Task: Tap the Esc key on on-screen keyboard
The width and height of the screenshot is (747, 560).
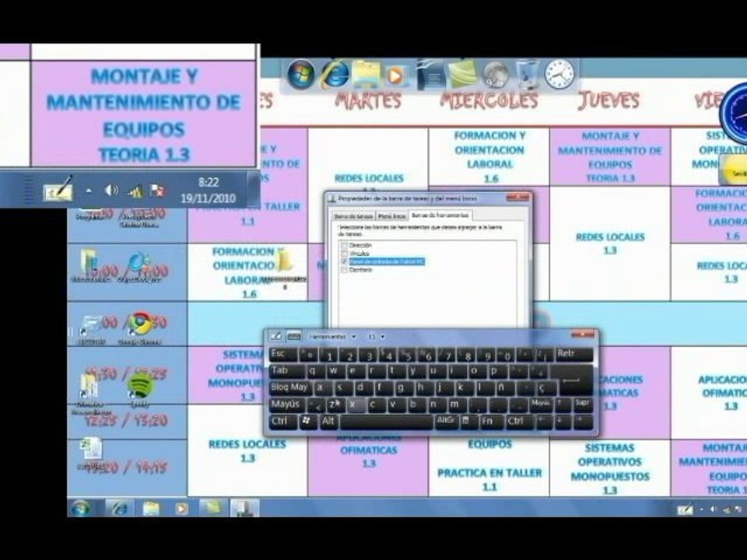Action: [283, 354]
